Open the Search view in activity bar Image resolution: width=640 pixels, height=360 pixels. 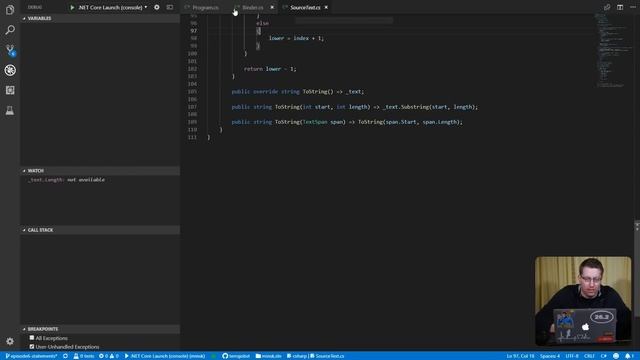point(10,30)
